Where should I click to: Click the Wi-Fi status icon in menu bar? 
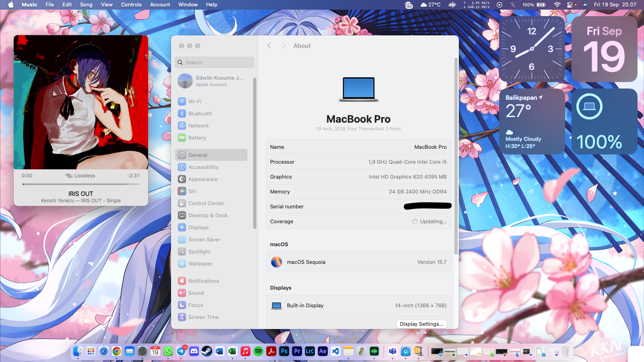tap(557, 5)
